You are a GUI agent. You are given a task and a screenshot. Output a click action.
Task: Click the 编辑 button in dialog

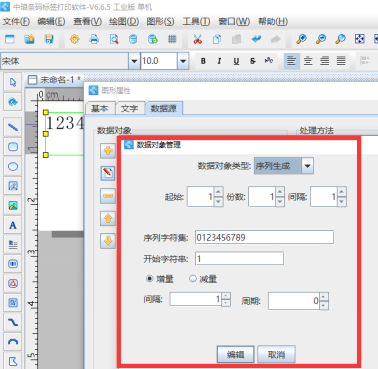[235, 354]
